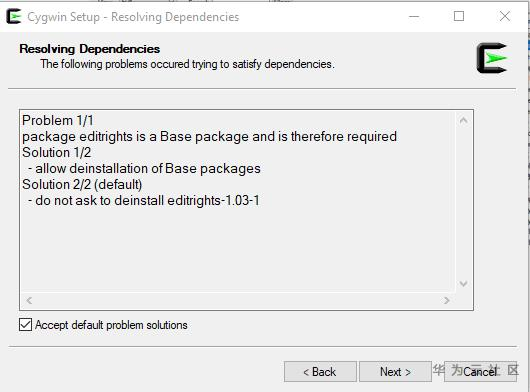Click the horizontal scrollbar track below the list

pyautogui.click(x=238, y=300)
